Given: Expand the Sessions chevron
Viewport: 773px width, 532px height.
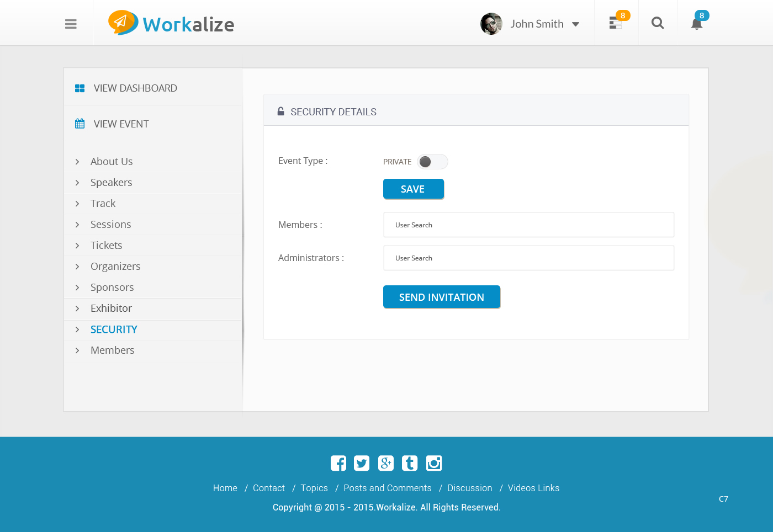Looking at the screenshot, I should [77, 225].
